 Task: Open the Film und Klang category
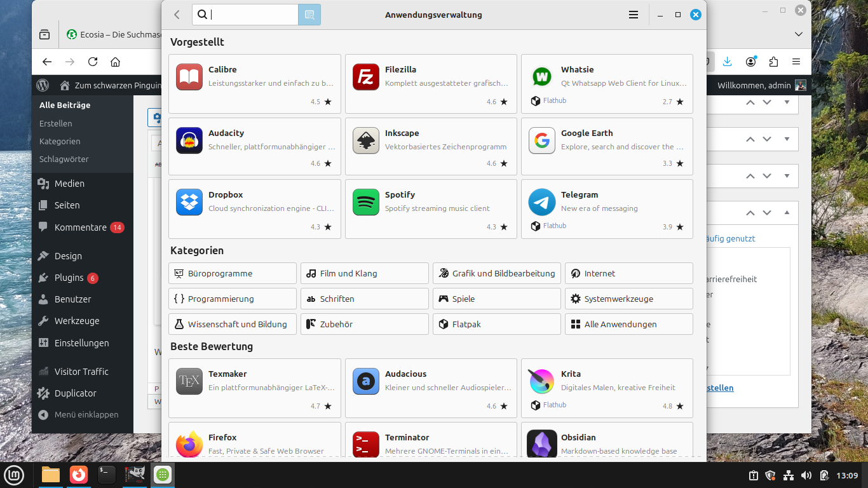click(x=365, y=273)
